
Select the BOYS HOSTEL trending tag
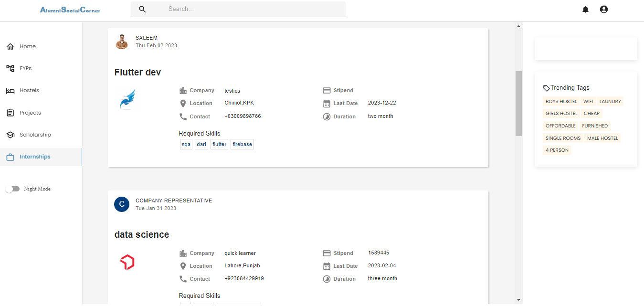[561, 102]
